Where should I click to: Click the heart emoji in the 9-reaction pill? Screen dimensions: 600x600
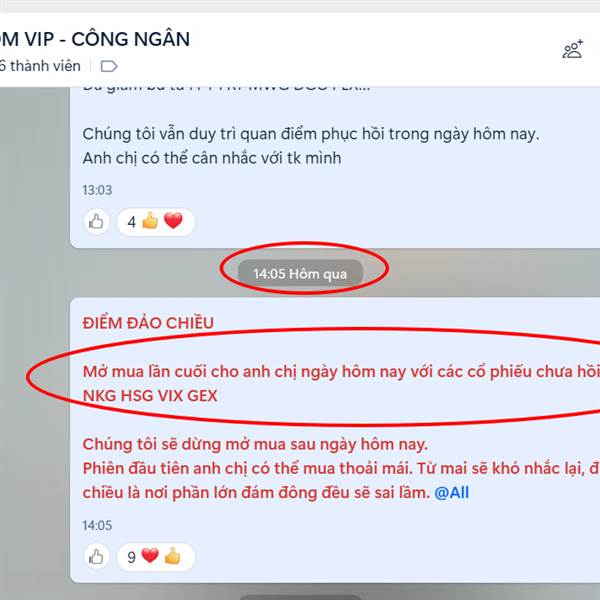150,556
